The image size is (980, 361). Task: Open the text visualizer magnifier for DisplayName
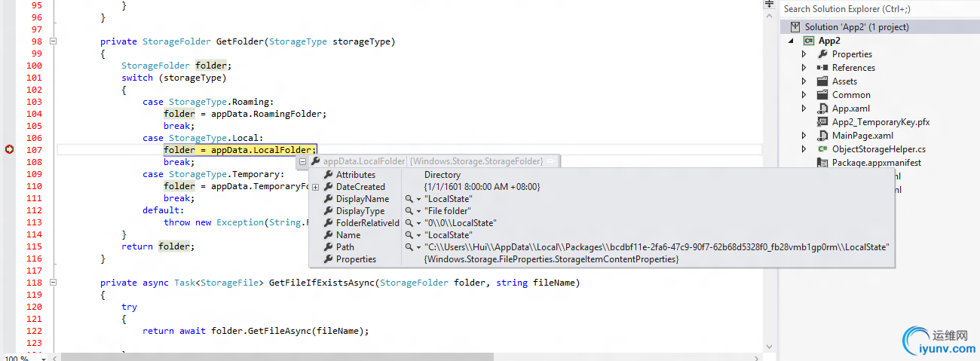click(x=409, y=199)
